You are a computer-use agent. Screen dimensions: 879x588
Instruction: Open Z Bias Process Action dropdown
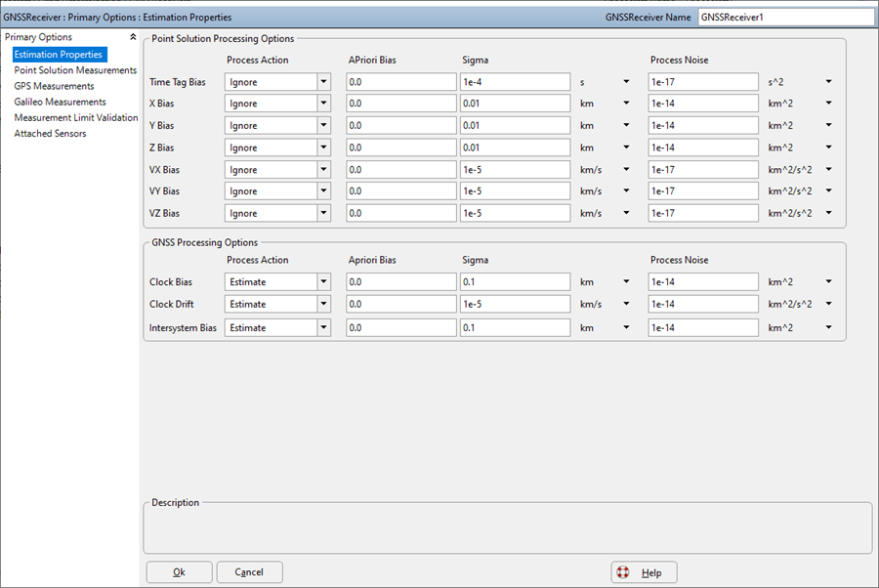tap(323, 147)
